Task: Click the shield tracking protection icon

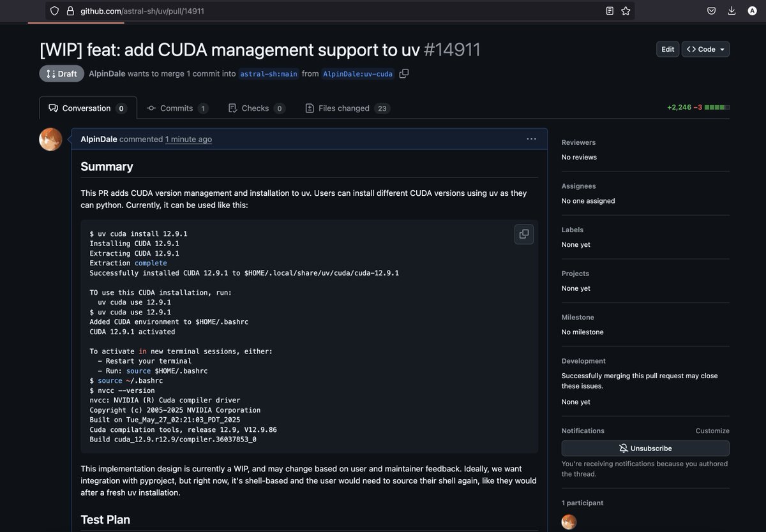Action: pos(54,11)
